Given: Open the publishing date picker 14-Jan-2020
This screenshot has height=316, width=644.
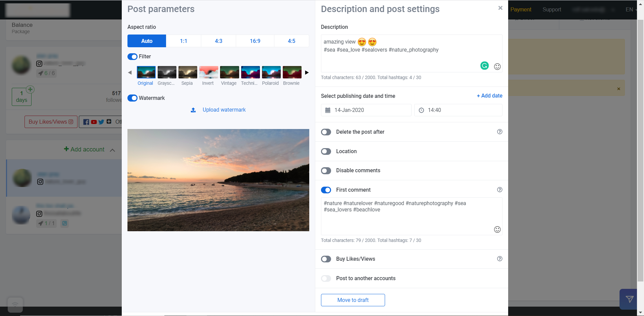Looking at the screenshot, I should [x=366, y=110].
